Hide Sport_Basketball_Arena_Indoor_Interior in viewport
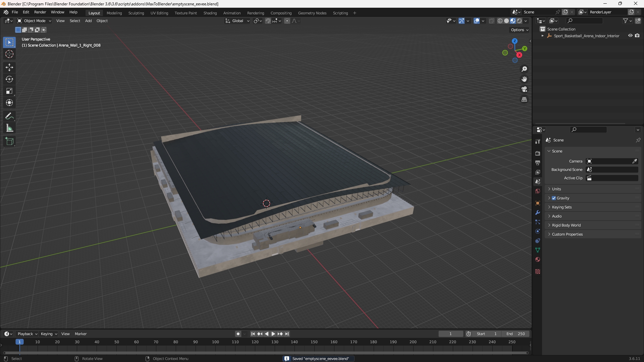Viewport: 644px width, 362px height. [x=630, y=36]
